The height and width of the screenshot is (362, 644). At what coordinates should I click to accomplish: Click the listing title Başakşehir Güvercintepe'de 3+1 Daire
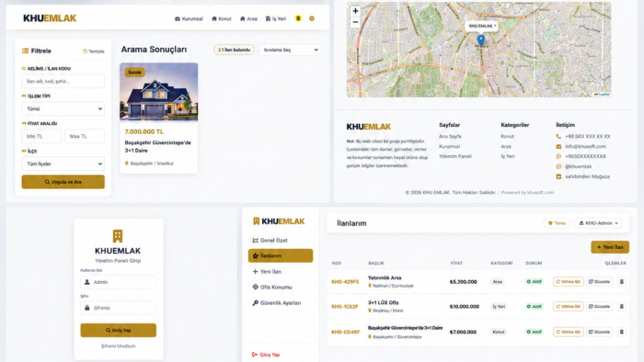[x=157, y=146]
